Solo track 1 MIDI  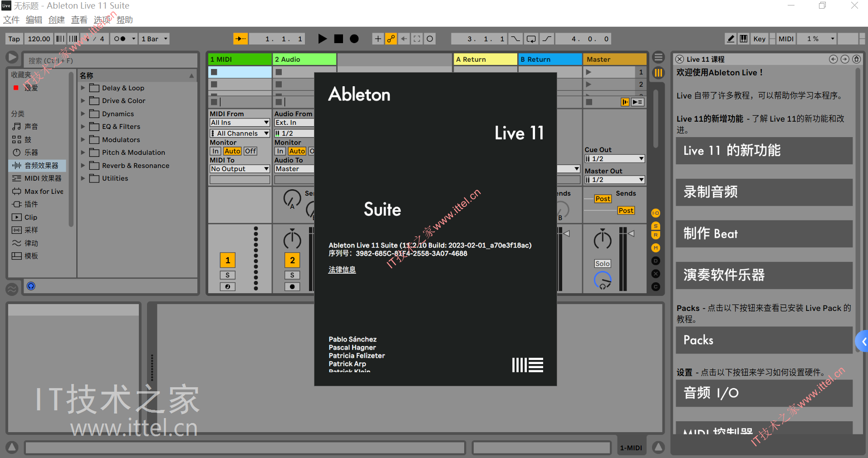(228, 275)
